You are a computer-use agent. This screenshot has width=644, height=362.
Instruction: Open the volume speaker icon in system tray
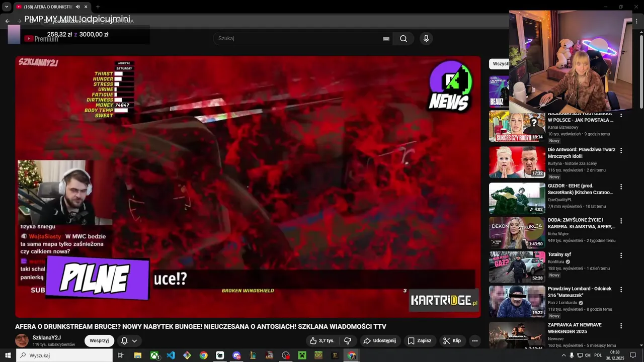[x=588, y=355]
